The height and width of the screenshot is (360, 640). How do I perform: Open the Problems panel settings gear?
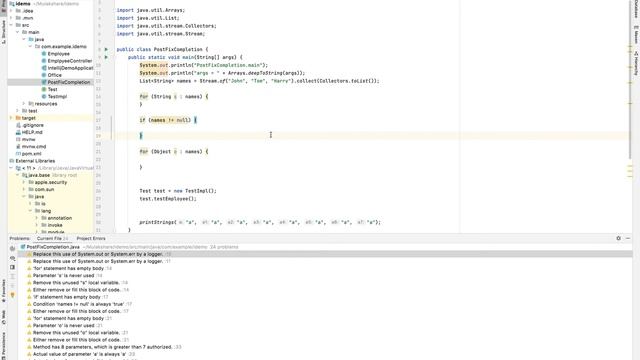[x=618, y=238]
